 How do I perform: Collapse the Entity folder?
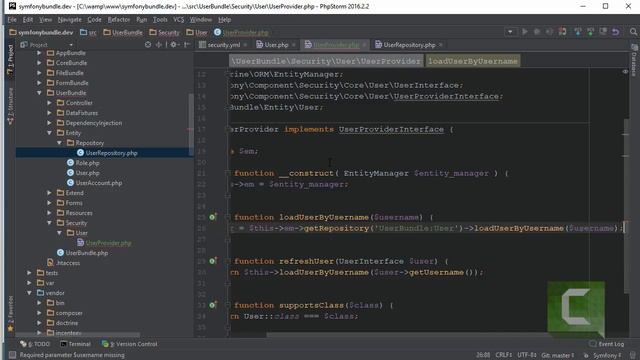click(49, 133)
